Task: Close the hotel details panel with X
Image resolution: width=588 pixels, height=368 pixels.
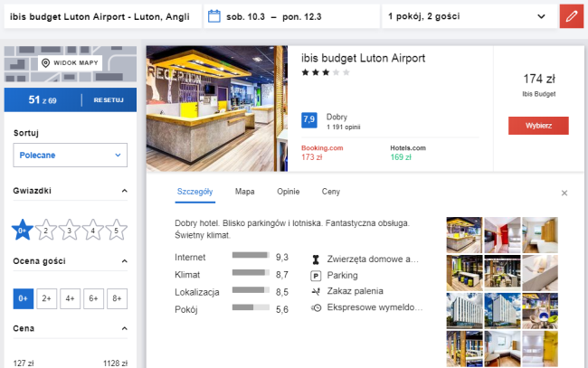Action: tap(564, 193)
